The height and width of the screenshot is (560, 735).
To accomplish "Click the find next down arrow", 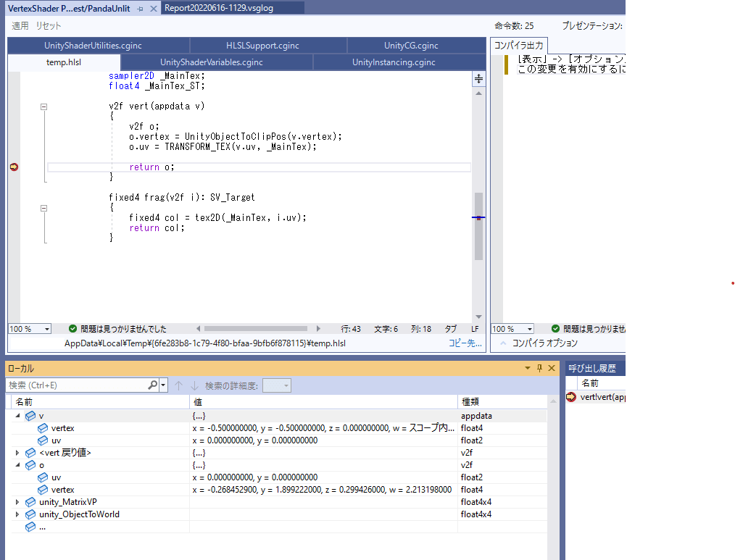I will pos(194,385).
